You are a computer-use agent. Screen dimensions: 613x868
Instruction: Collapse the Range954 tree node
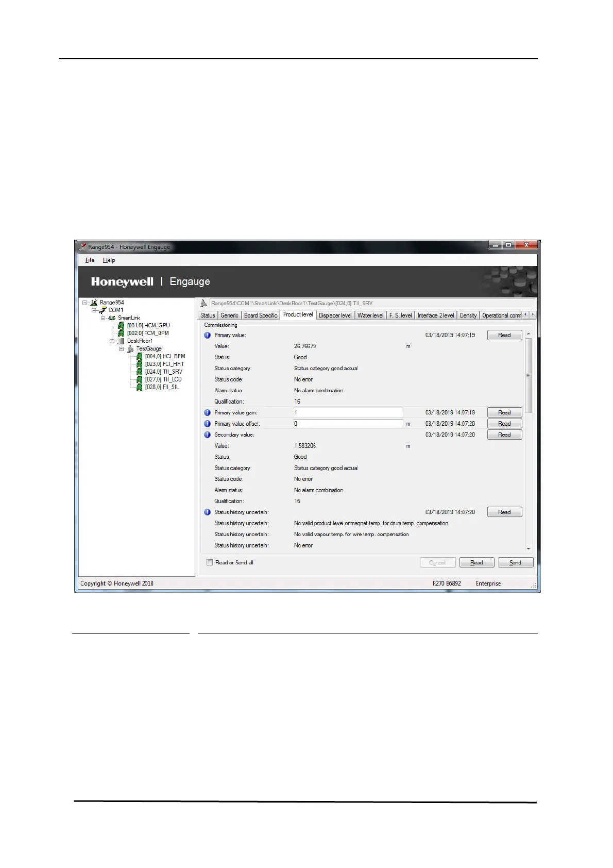point(85,303)
